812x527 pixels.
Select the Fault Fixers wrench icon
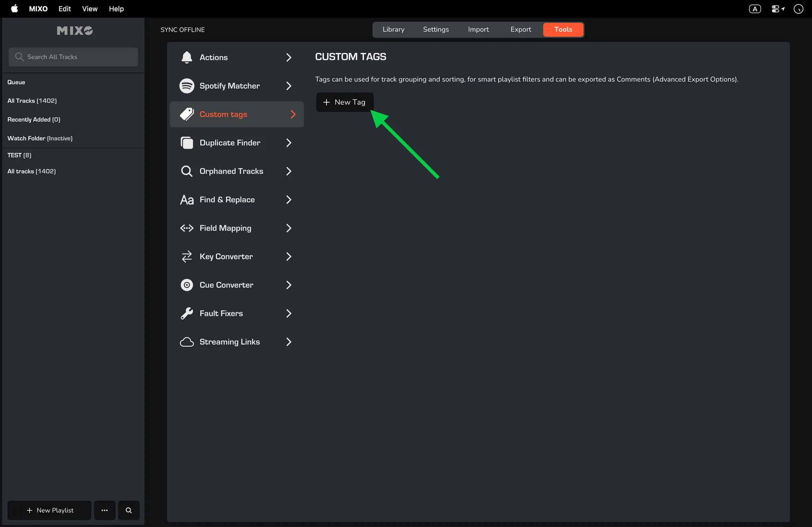pyautogui.click(x=187, y=313)
